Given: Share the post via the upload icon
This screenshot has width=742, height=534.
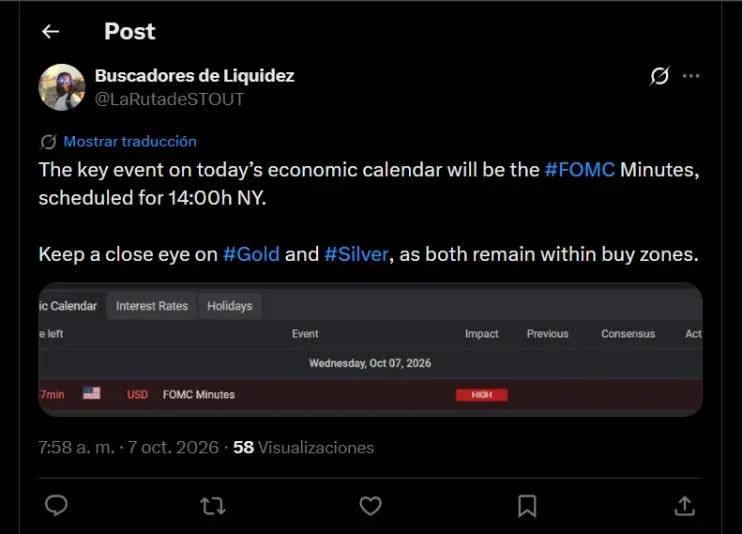Looking at the screenshot, I should pyautogui.click(x=684, y=506).
